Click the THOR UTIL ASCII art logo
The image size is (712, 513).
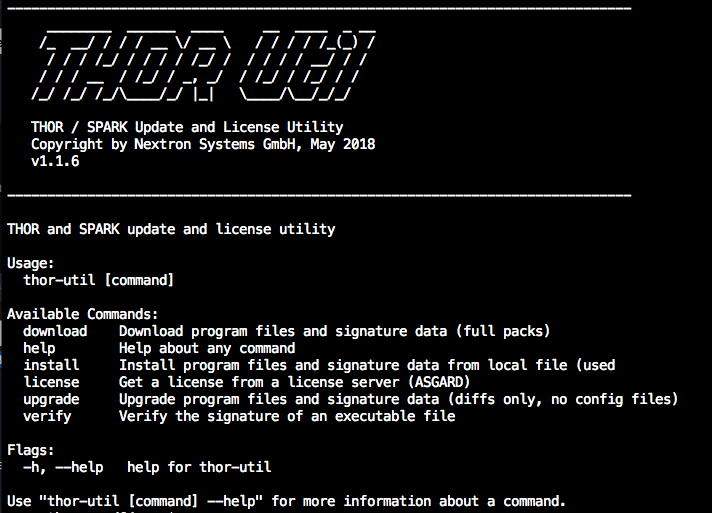tap(205, 67)
